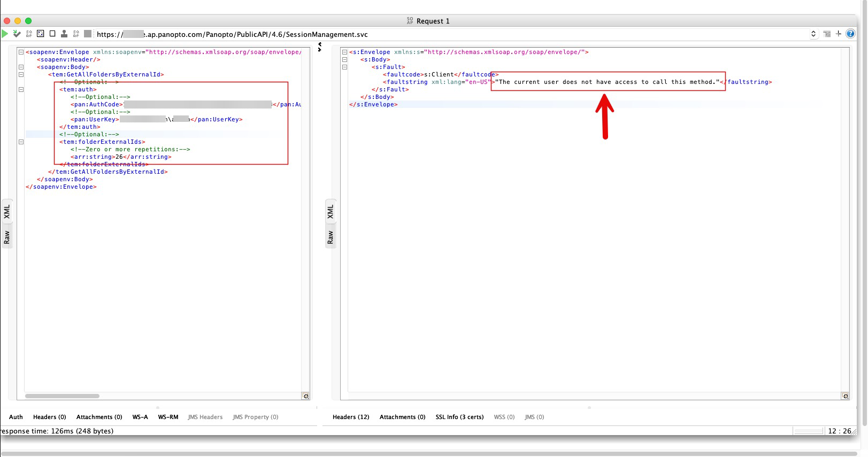This screenshot has width=868, height=457.
Task: Click the closing s:Fault tag in response
Action: [390, 89]
